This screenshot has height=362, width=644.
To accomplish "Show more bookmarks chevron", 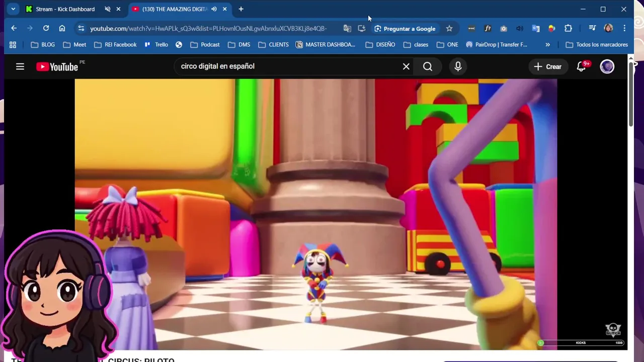I will pyautogui.click(x=547, y=45).
